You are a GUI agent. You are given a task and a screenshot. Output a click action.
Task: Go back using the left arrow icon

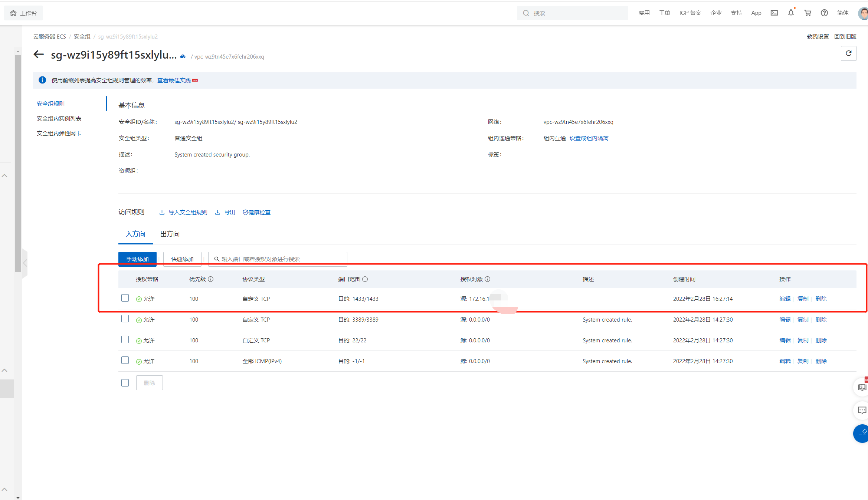tap(39, 55)
